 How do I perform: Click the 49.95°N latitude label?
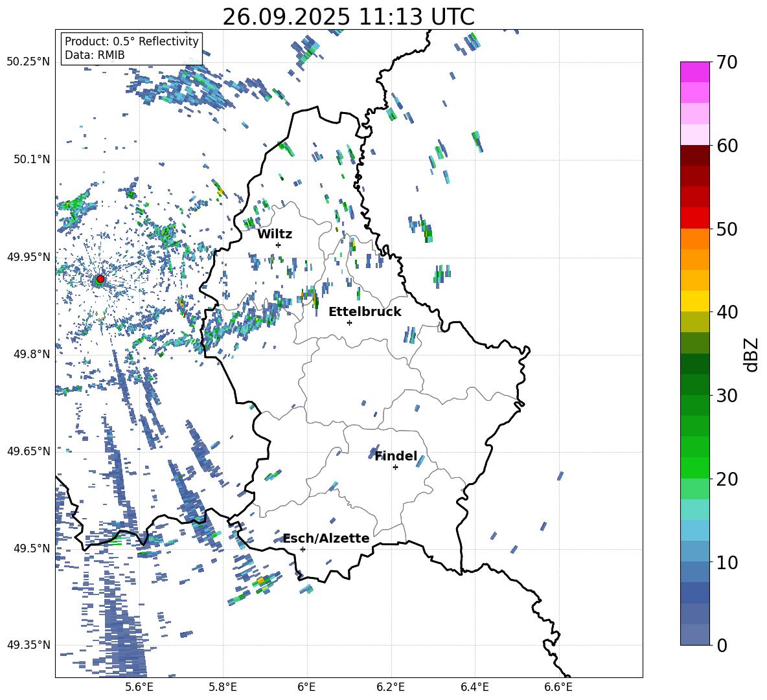29,256
